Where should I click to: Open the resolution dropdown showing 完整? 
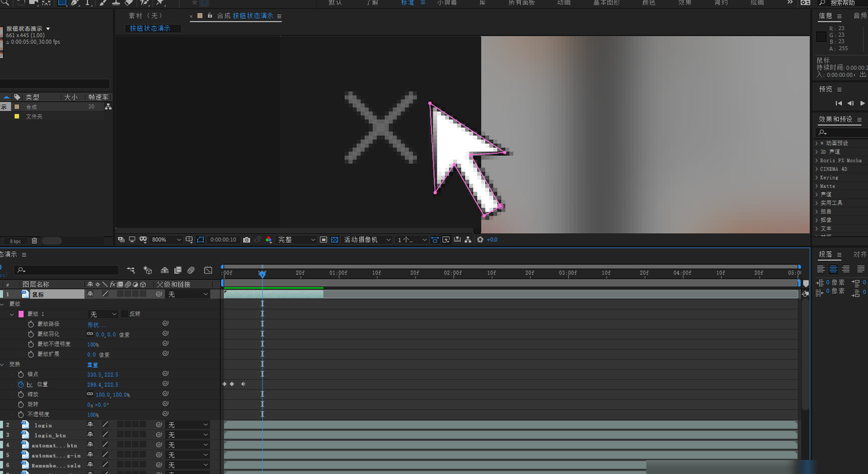click(x=297, y=240)
